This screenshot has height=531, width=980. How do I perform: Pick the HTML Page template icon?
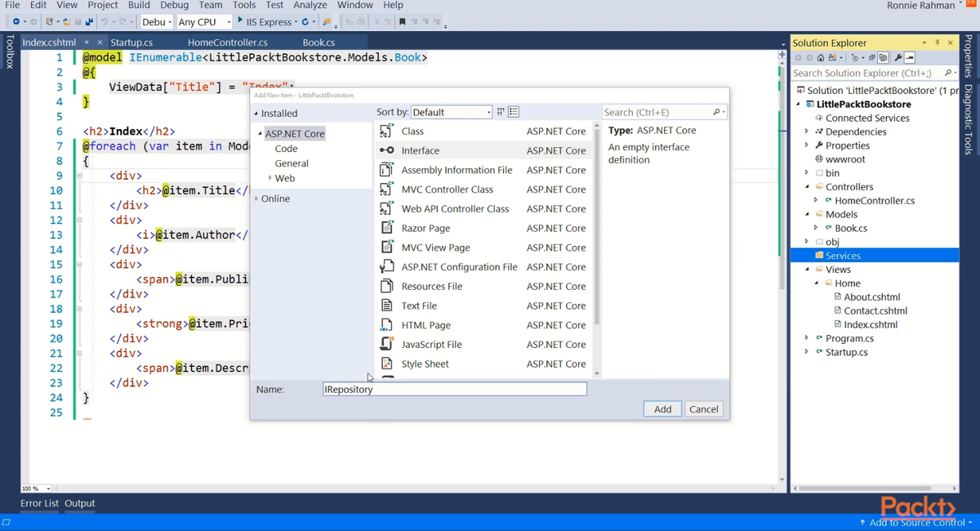tap(387, 325)
